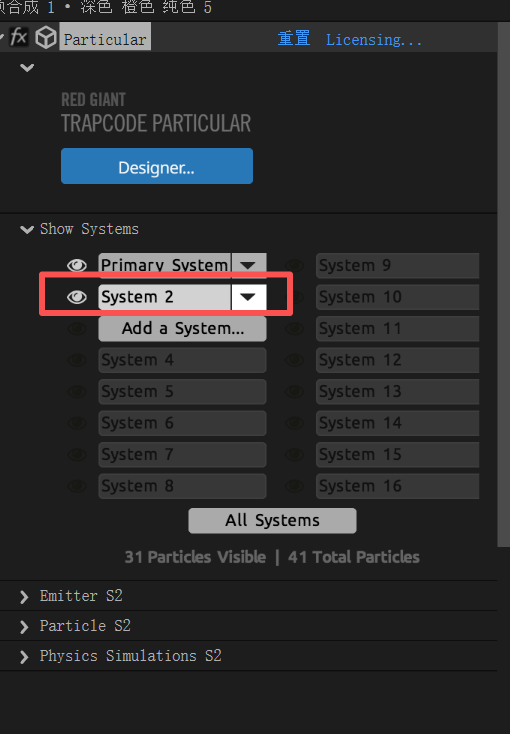Click the dimmed eye icon next to System 4

click(x=77, y=360)
